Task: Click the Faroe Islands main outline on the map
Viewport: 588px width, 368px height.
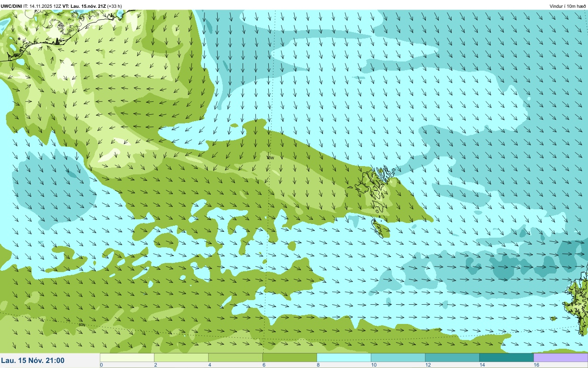Action: click(374, 188)
